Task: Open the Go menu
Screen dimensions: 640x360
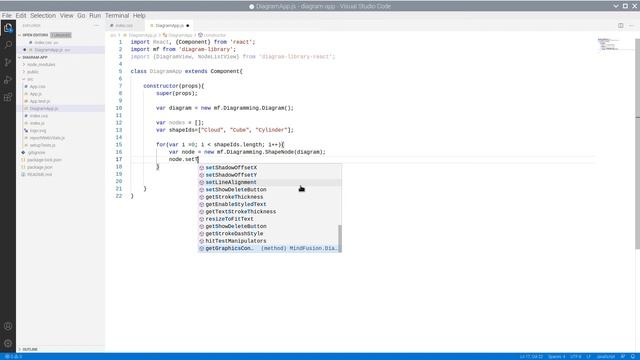Action: tap(81, 16)
